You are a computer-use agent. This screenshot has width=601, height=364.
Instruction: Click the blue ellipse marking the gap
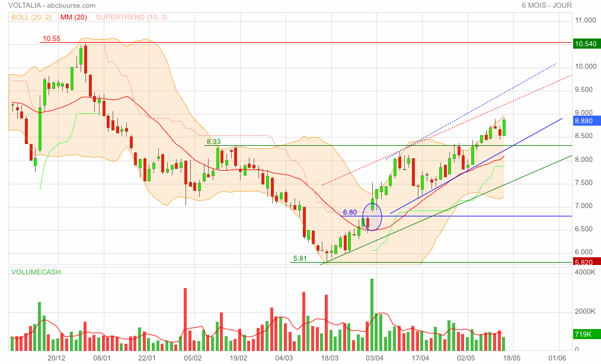tap(372, 217)
